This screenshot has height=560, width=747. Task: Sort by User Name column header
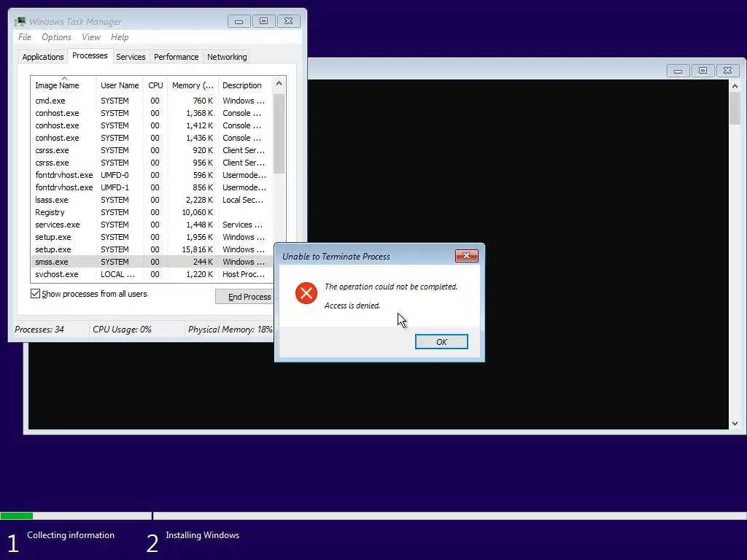(120, 85)
